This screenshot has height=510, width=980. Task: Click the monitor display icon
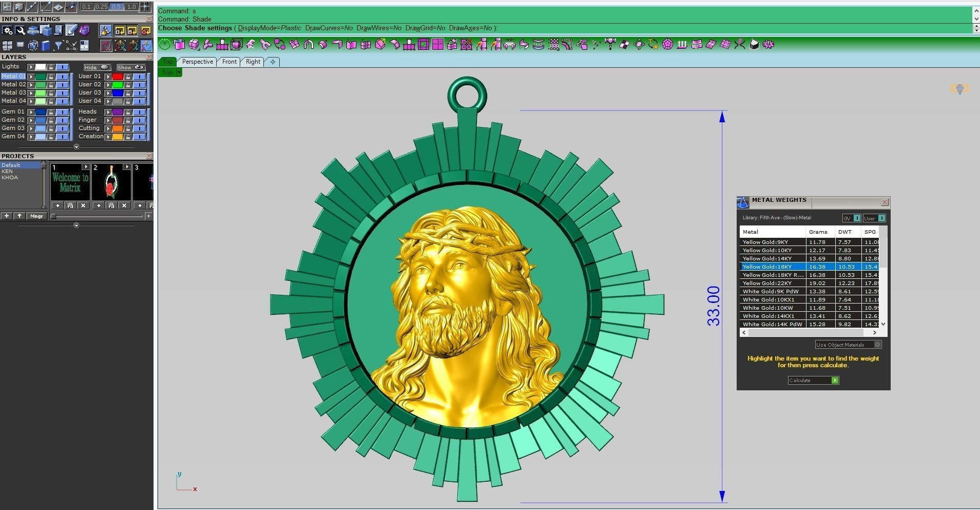tap(20, 46)
